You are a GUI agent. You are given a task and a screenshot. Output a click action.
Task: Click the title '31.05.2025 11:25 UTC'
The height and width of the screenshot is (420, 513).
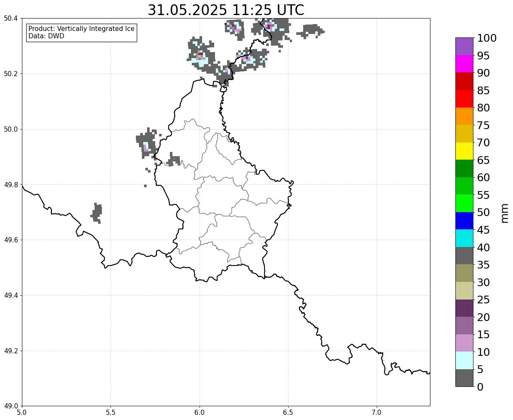click(x=226, y=10)
